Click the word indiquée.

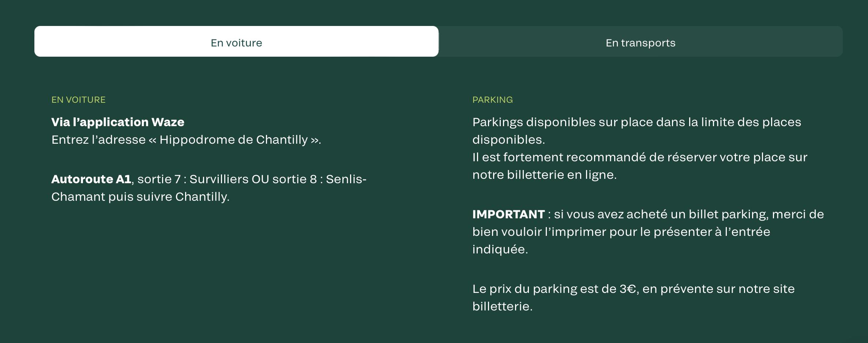coord(500,249)
